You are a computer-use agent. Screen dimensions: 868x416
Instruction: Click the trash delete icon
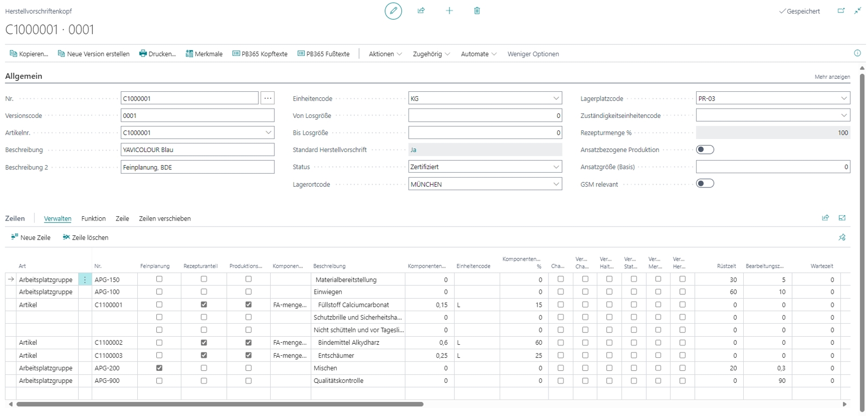[477, 11]
